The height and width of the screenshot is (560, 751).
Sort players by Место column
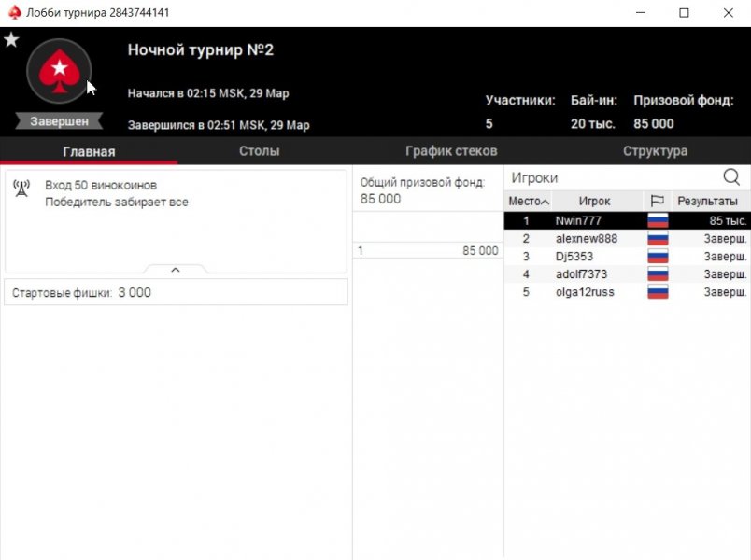(528, 201)
